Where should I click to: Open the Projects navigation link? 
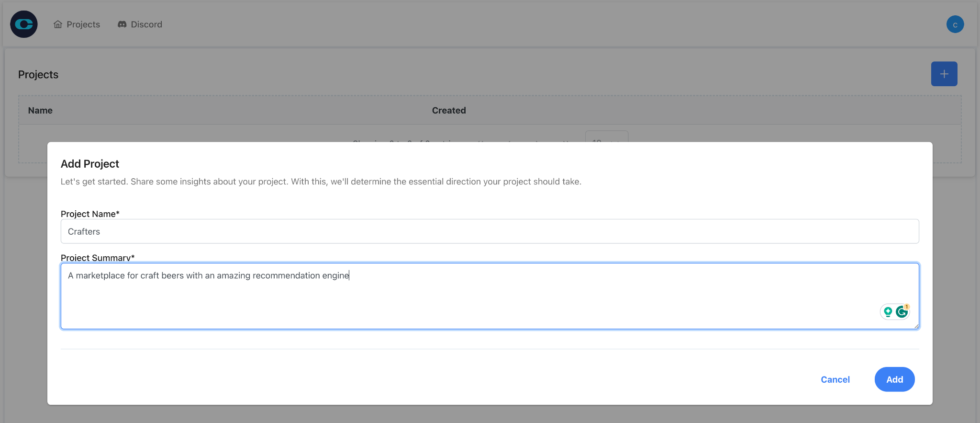pos(83,24)
